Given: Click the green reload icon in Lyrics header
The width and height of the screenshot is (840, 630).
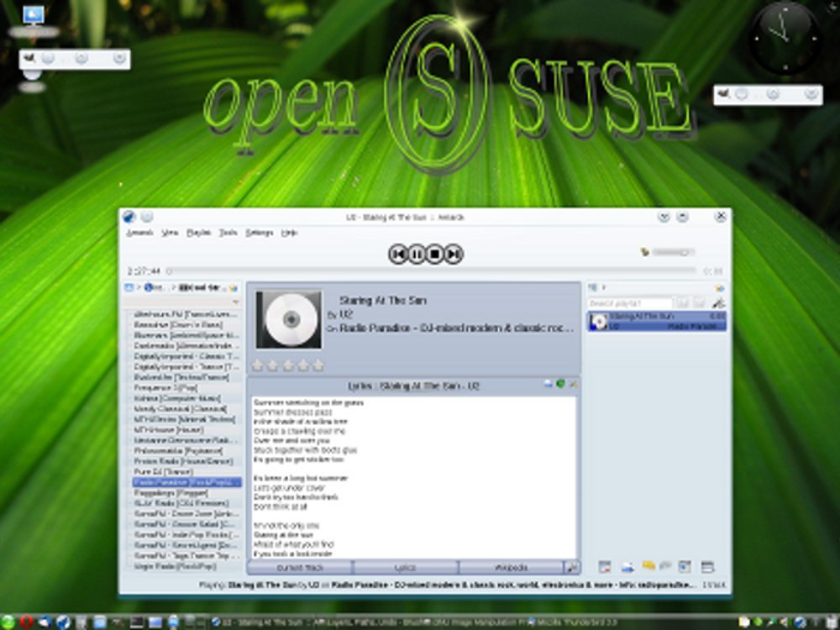Looking at the screenshot, I should point(560,384).
